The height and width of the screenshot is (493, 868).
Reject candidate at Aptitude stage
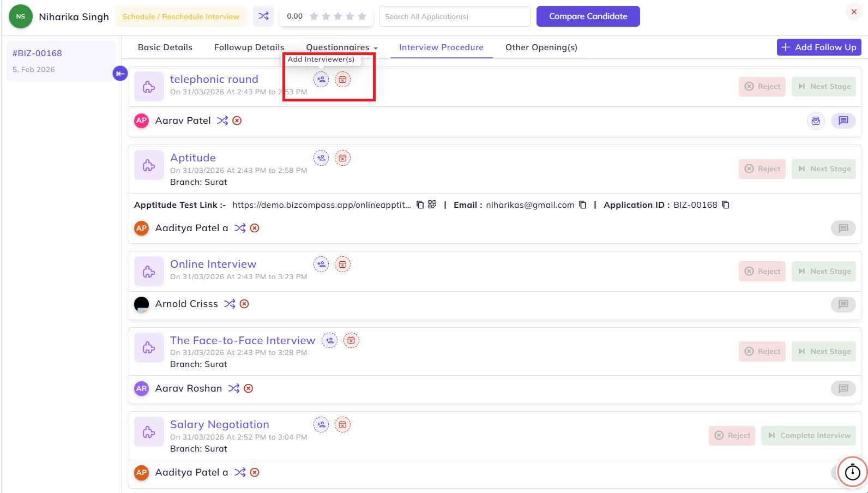click(762, 169)
